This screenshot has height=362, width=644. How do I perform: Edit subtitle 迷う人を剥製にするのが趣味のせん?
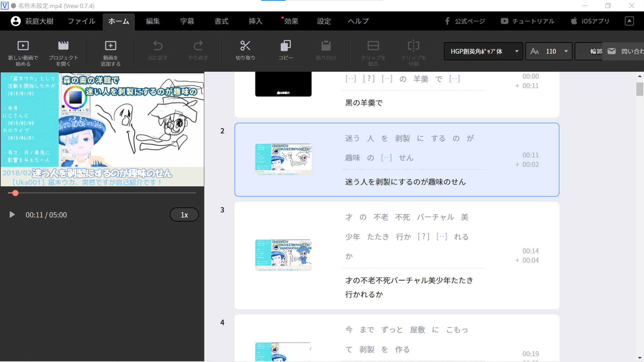405,182
